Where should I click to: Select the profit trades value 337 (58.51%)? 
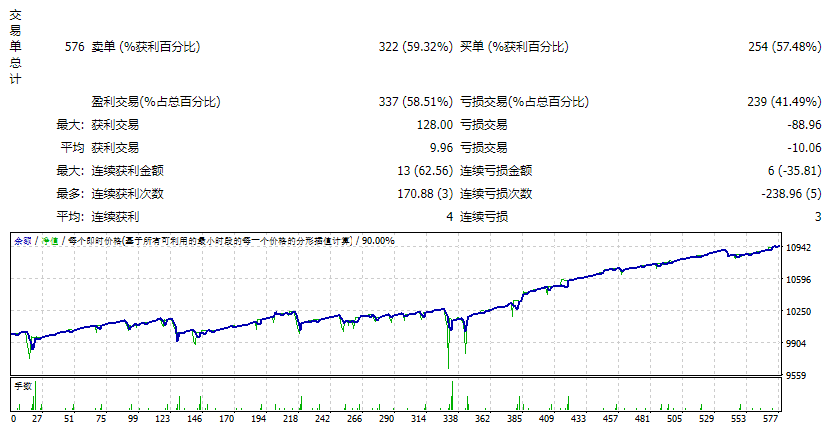click(x=416, y=102)
